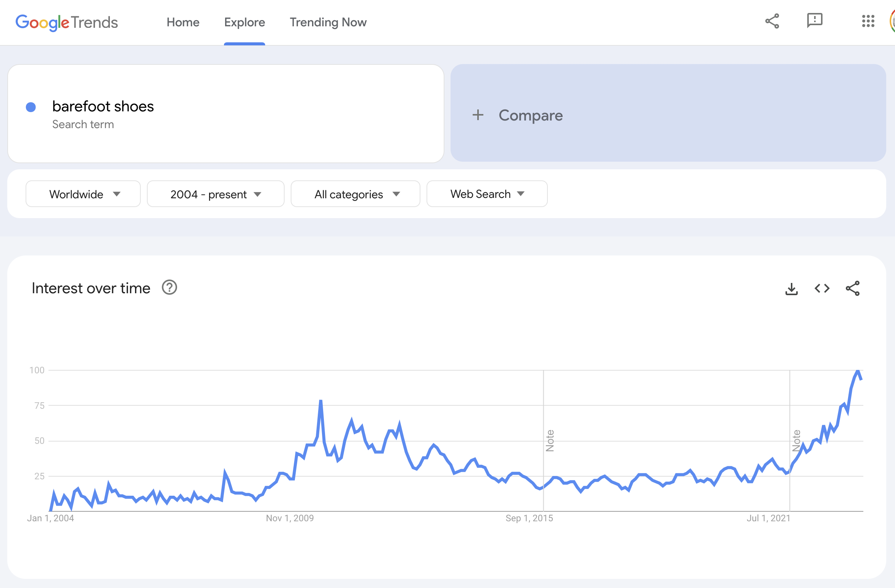The image size is (895, 588).
Task: Open help for Interest over time
Action: (169, 288)
